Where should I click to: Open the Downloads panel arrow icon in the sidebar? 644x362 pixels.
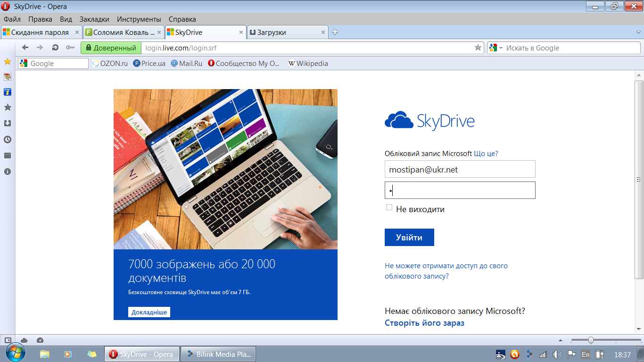[8, 123]
